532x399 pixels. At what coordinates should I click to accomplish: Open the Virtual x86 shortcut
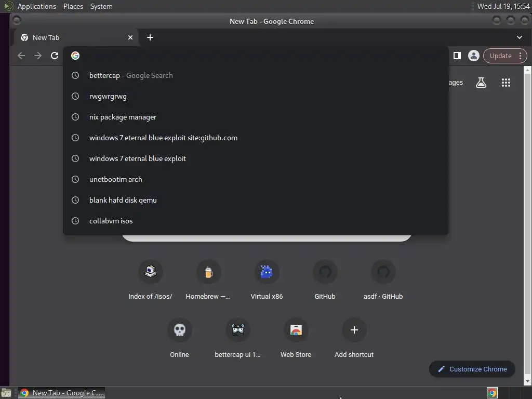click(x=267, y=280)
